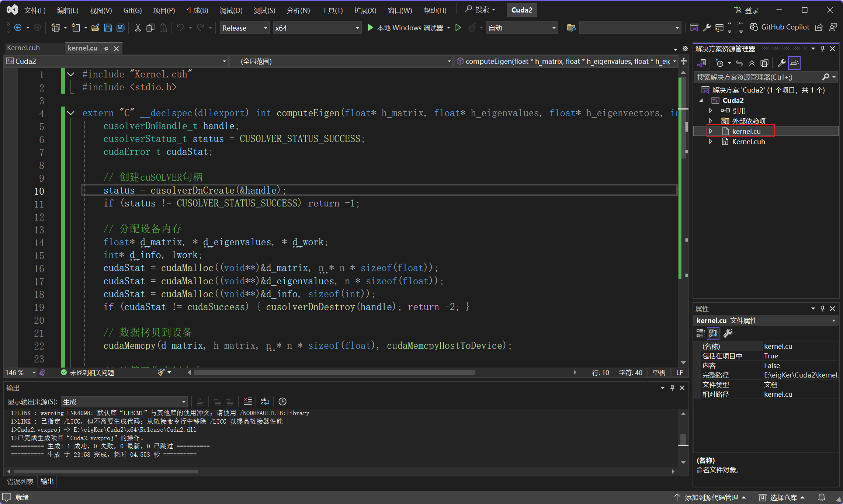Click 添加到源代码管理 in status bar
Image resolution: width=843 pixels, height=504 pixels.
tap(711, 497)
